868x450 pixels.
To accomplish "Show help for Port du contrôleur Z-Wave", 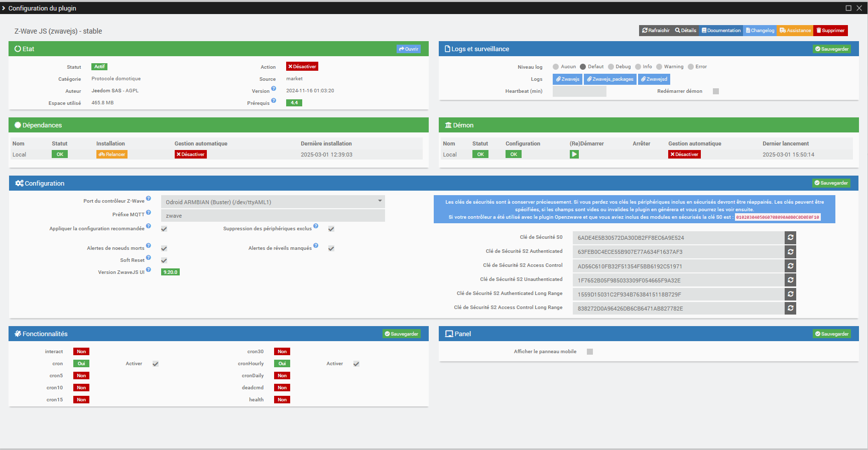I will [149, 199].
